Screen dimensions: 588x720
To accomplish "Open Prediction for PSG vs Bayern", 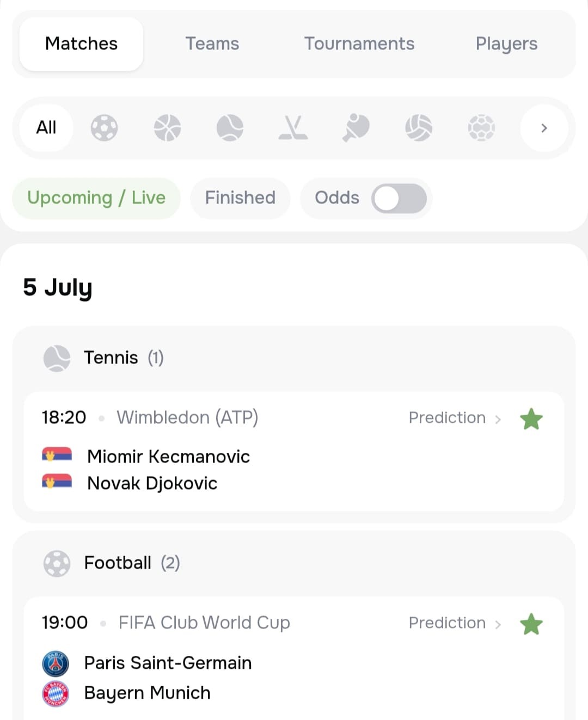I will pos(455,623).
